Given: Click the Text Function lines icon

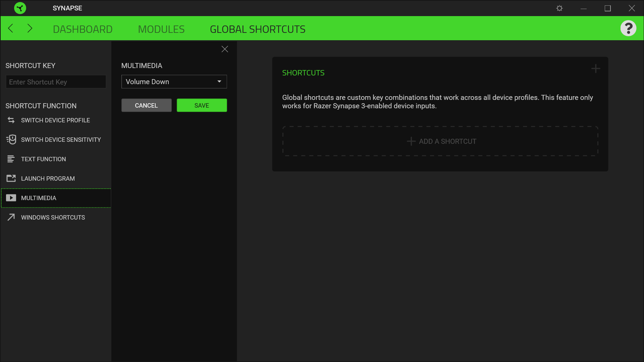Looking at the screenshot, I should coord(11,159).
